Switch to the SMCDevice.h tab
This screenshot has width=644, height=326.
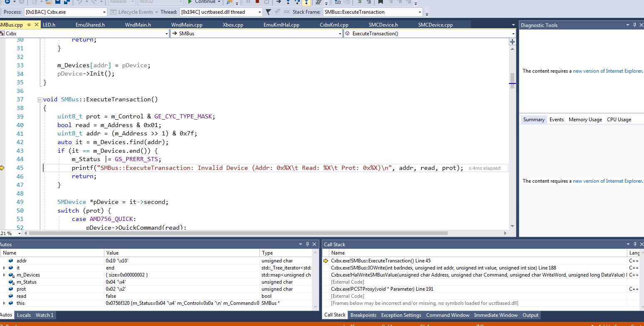pyautogui.click(x=383, y=25)
